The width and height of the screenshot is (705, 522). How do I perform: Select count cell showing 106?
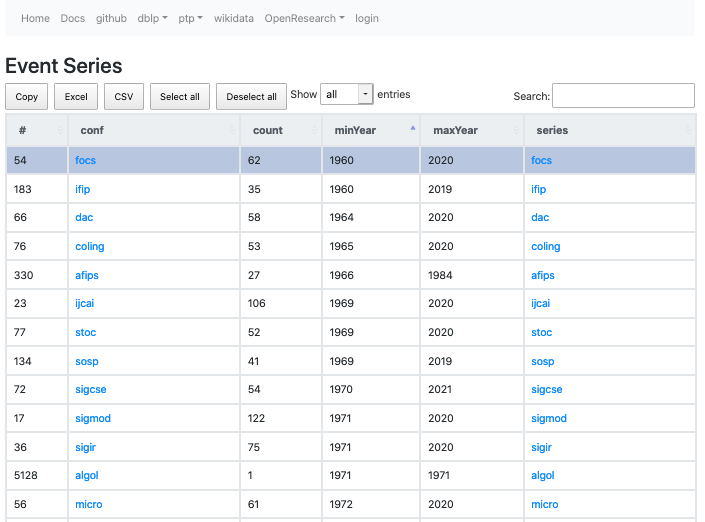[x=281, y=303]
